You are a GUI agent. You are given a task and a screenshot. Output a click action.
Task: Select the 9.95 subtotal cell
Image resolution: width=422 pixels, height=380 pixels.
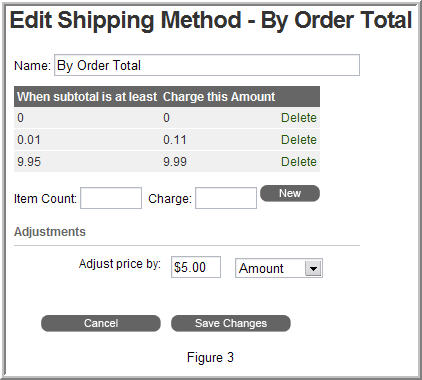tap(29, 162)
